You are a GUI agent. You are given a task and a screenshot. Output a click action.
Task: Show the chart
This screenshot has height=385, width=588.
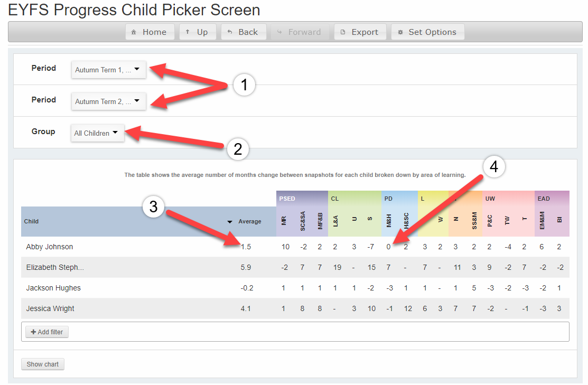click(x=43, y=364)
